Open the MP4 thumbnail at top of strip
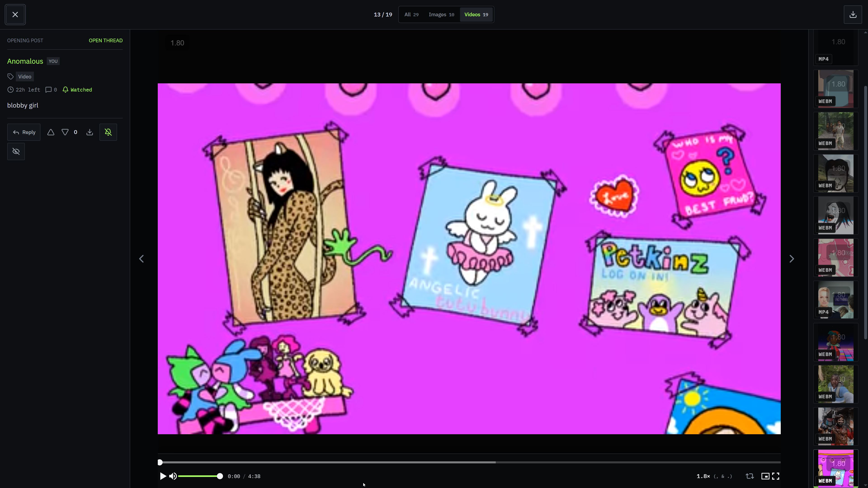Screen dimensions: 868x488 pos(836,47)
